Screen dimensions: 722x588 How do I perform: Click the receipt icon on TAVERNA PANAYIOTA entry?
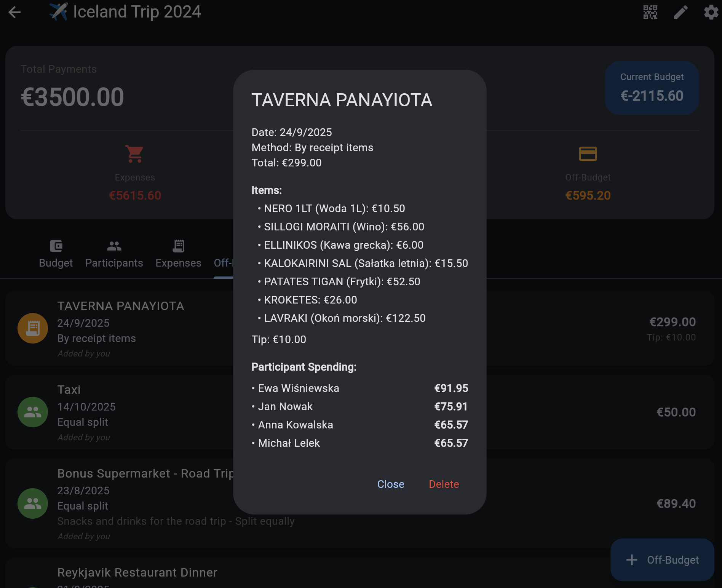point(32,328)
